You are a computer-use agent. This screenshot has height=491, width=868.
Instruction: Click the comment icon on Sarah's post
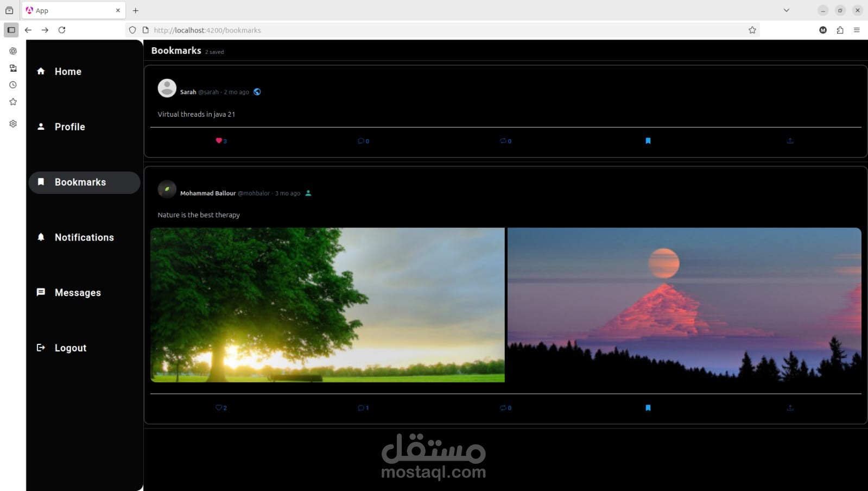[360, 141]
